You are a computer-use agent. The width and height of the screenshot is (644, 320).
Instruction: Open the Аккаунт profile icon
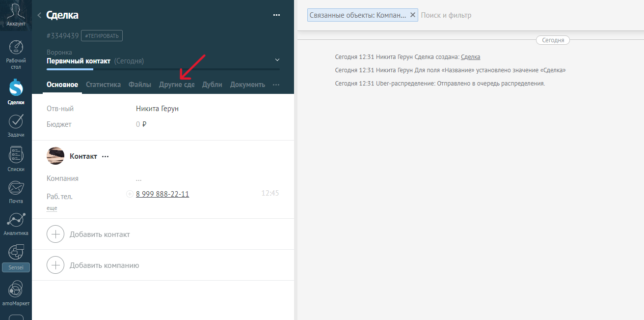[x=16, y=15]
